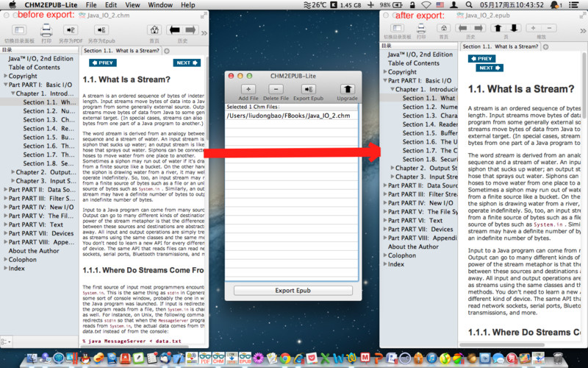588x368 pixels.
Task: Open CHM2EPUB-Lite application menu
Action: pos(51,5)
